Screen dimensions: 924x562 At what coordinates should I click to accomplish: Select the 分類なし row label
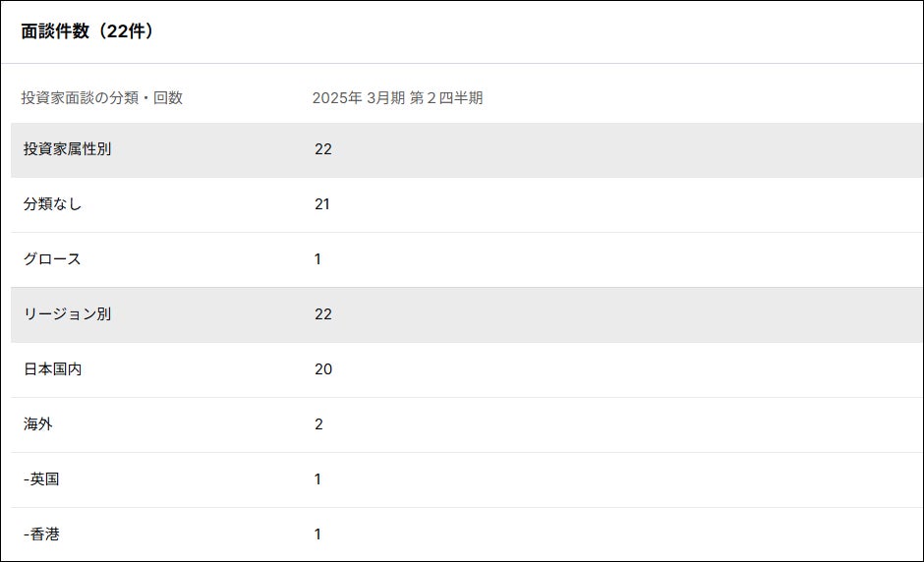coord(53,204)
